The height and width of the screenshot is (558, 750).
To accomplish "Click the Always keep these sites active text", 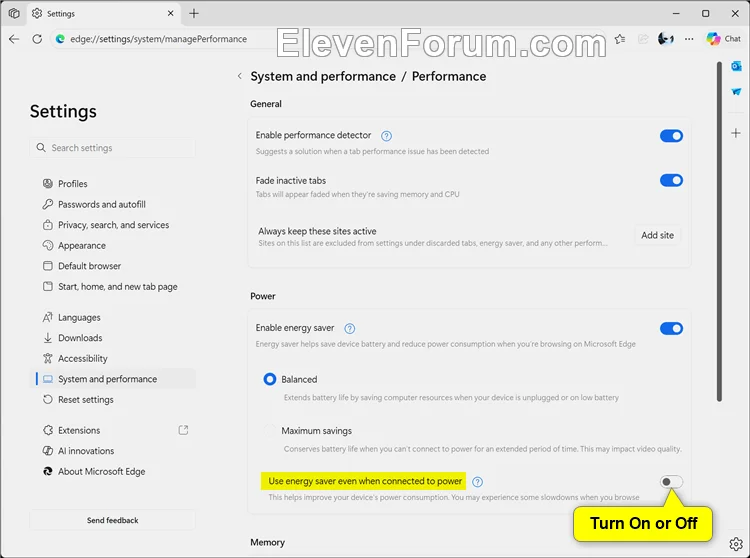I will [317, 231].
